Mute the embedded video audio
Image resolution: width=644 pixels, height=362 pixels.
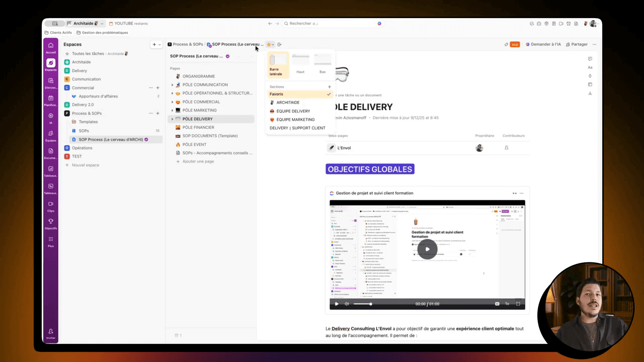(x=347, y=304)
